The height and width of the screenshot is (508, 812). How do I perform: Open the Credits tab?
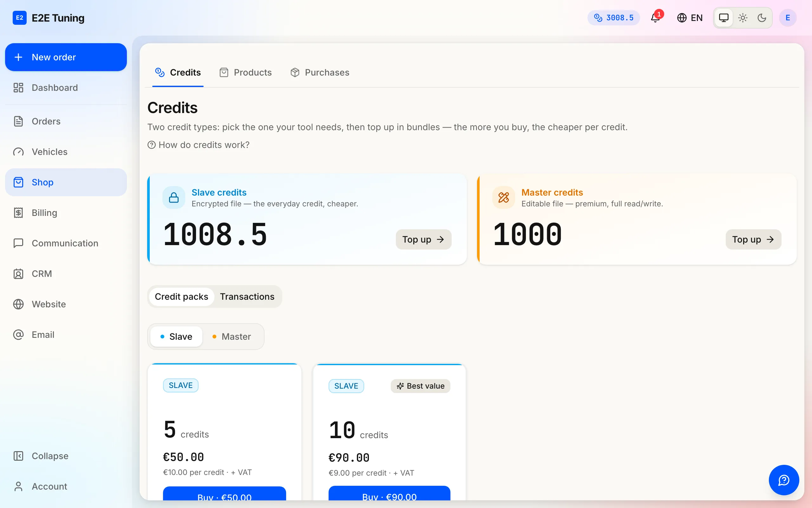[178, 73]
